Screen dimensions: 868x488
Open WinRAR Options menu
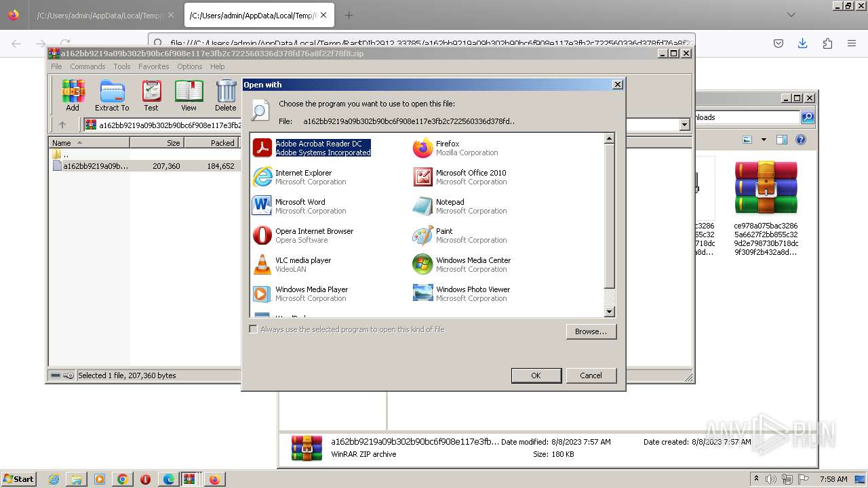coord(190,66)
